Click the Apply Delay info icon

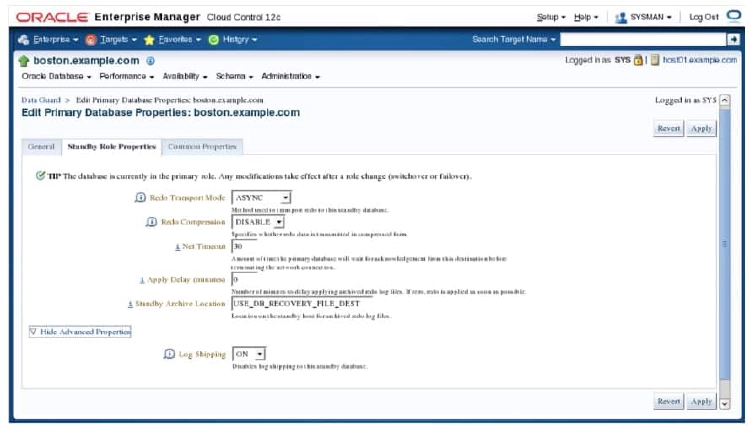tap(142, 280)
